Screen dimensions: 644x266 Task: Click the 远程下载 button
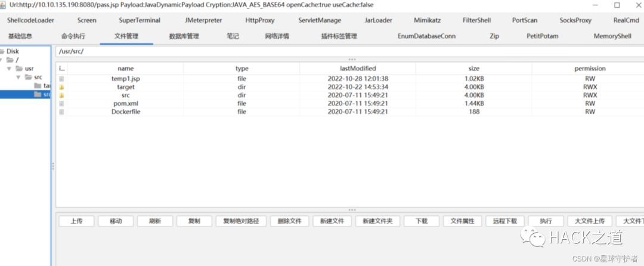pyautogui.click(x=505, y=221)
